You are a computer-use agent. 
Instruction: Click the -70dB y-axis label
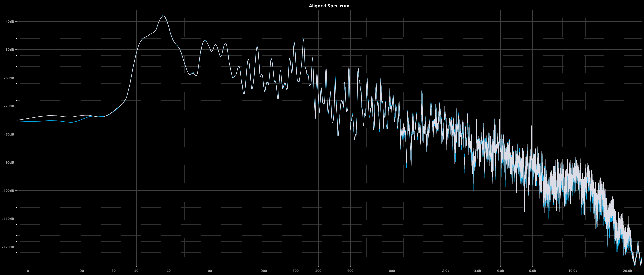tap(9, 106)
